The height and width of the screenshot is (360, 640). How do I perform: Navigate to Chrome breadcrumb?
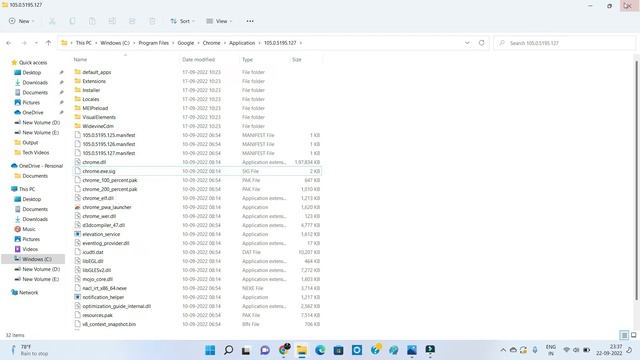pyautogui.click(x=211, y=43)
